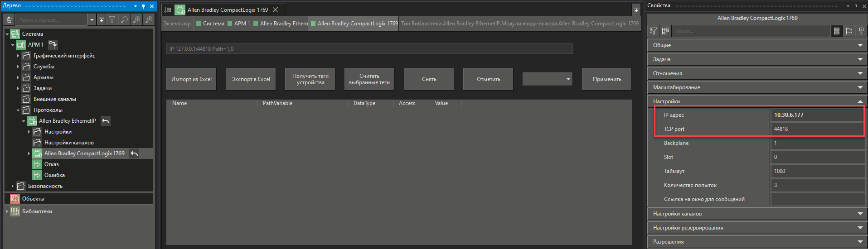
Task: Click the find previous (up arrow) search icon
Action: pyautogui.click(x=136, y=19)
